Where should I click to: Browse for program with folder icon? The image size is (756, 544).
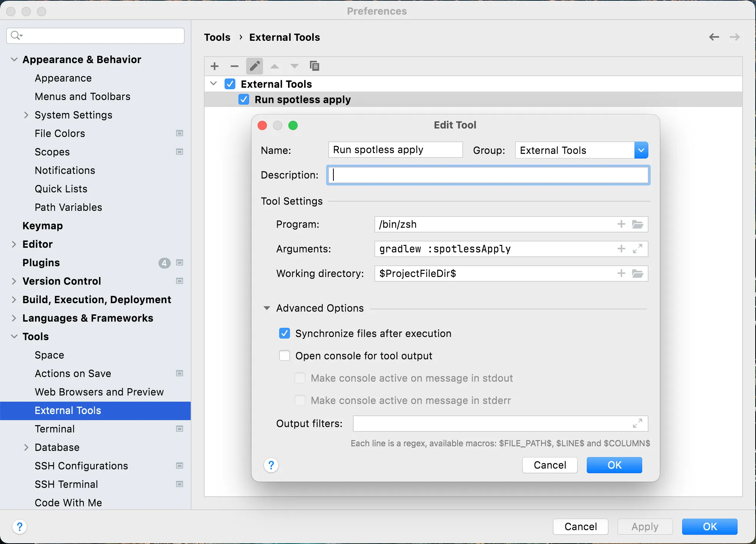coord(638,224)
